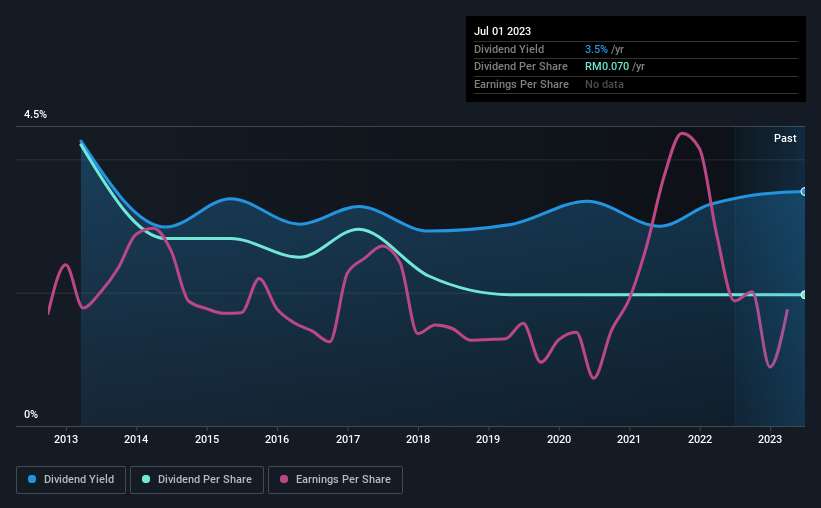
Task: Select the 2013 label on the x-axis
Action: [66, 439]
